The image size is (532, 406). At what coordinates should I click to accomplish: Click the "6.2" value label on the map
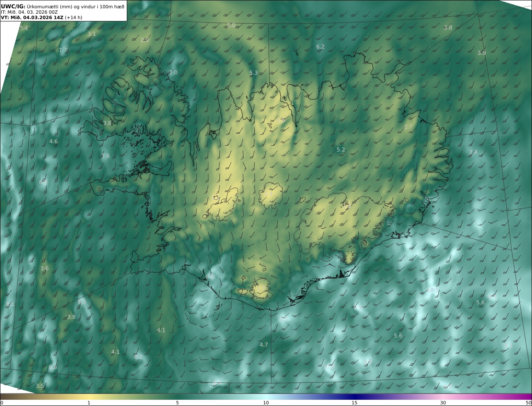(320, 47)
